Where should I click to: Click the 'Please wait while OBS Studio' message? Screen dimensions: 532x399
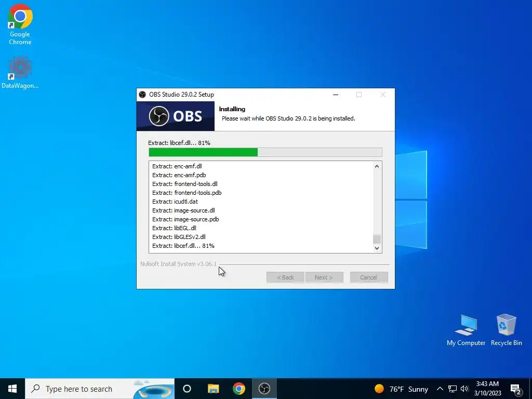pyautogui.click(x=288, y=118)
